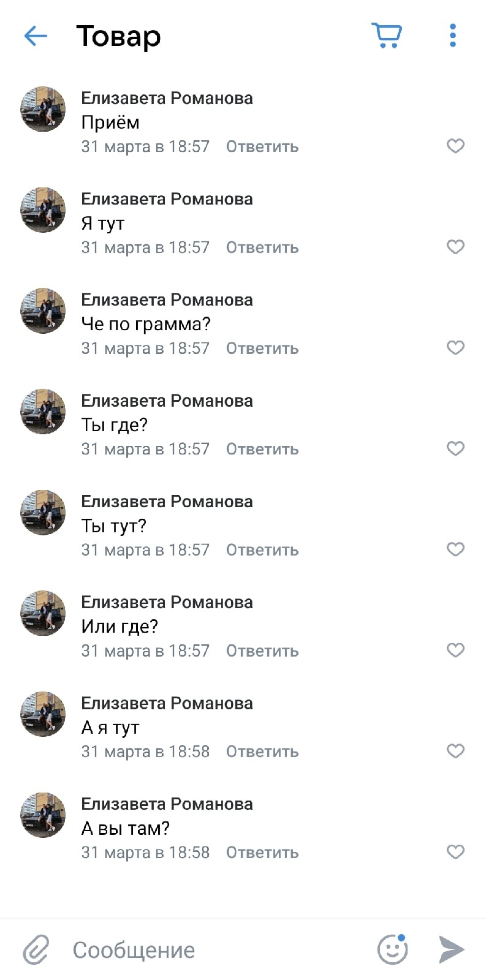Open the shopping cart
The height and width of the screenshot is (980, 486).
coord(387,36)
